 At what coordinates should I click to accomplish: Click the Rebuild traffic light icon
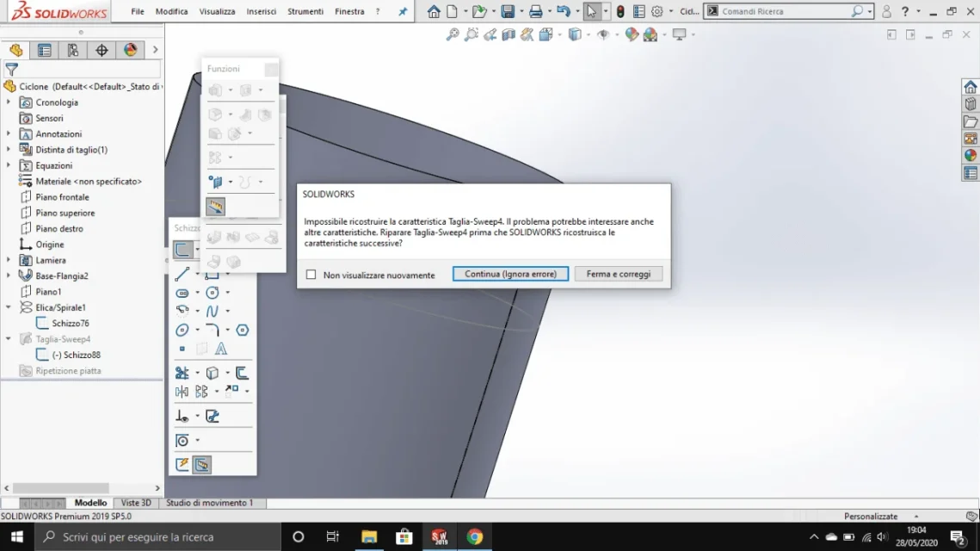point(620,11)
